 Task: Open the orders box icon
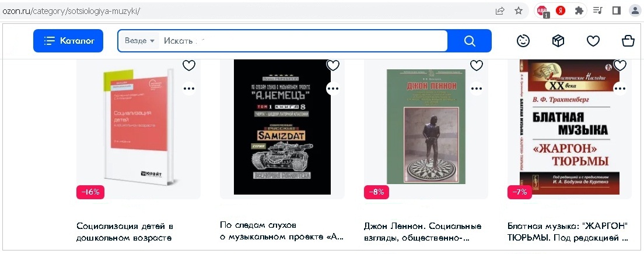tap(558, 41)
